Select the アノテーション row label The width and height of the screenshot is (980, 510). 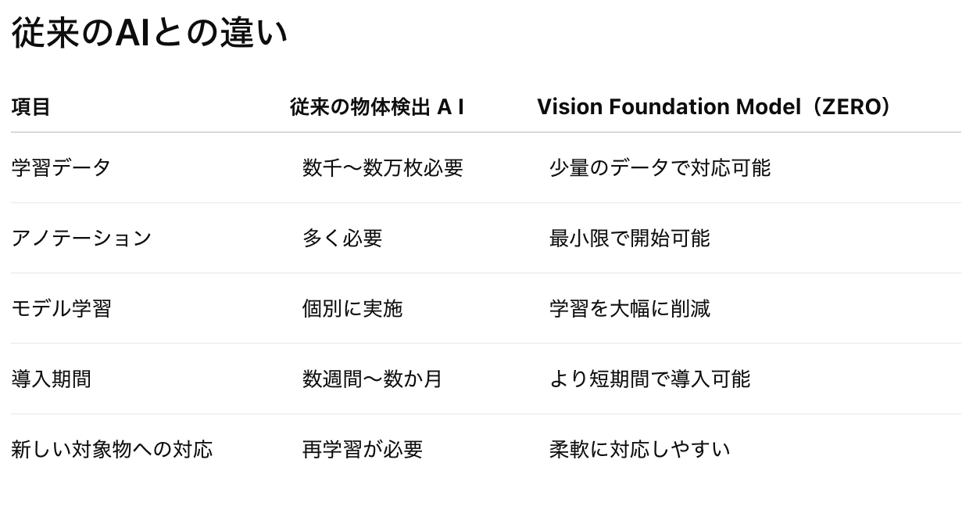[x=81, y=238]
